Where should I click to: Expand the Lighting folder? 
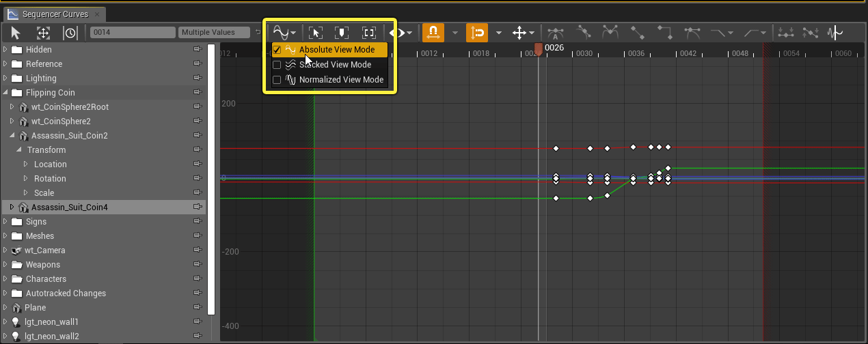pyautogui.click(x=6, y=78)
